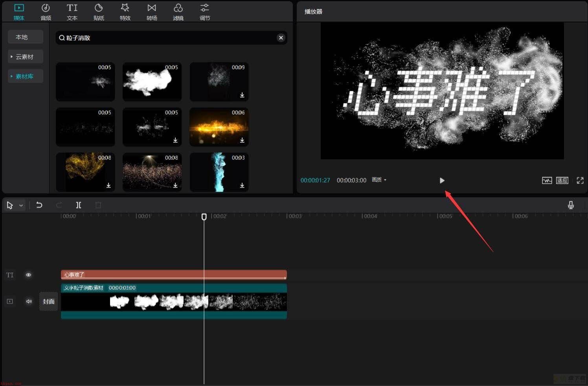Image resolution: width=588 pixels, height=386 pixels.
Task: Download the blue smoke column clip
Action: tap(242, 185)
